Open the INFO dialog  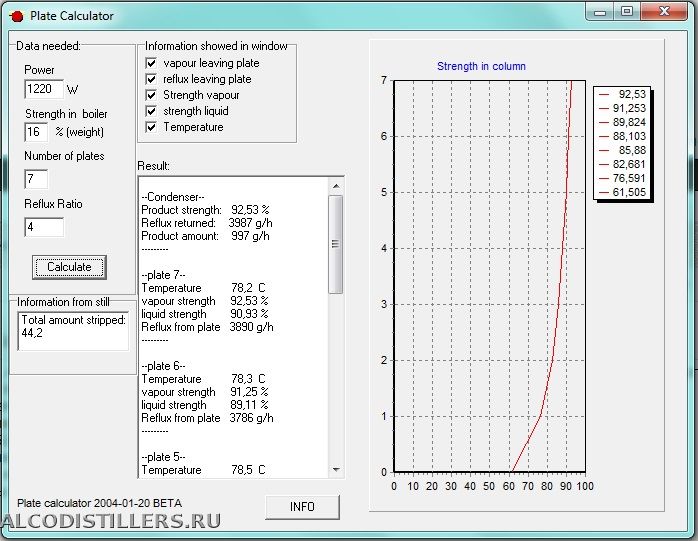tap(302, 507)
